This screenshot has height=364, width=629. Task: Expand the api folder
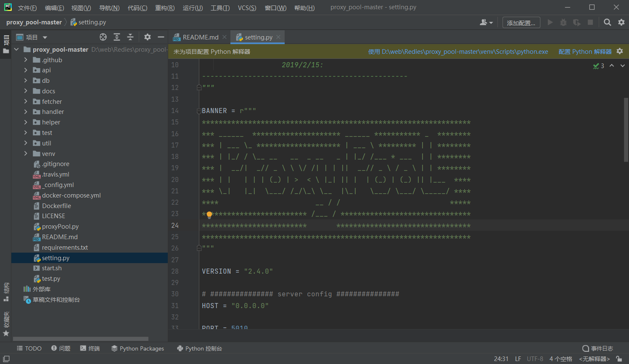tap(26, 70)
